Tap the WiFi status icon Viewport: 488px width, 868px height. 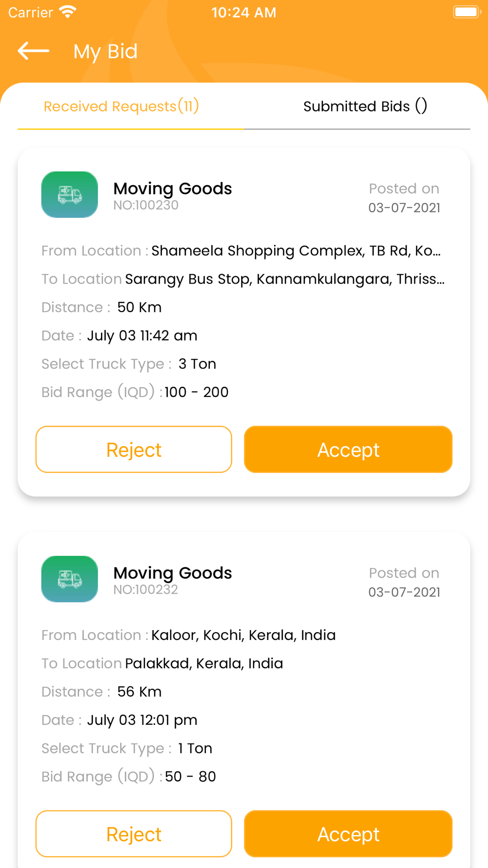click(x=67, y=12)
